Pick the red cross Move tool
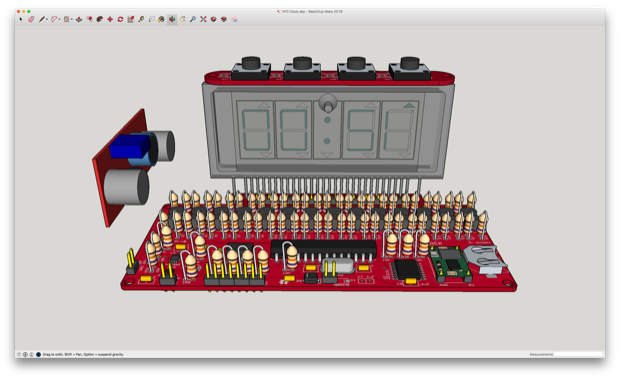Viewport: 620px width, 379px height. click(x=110, y=19)
